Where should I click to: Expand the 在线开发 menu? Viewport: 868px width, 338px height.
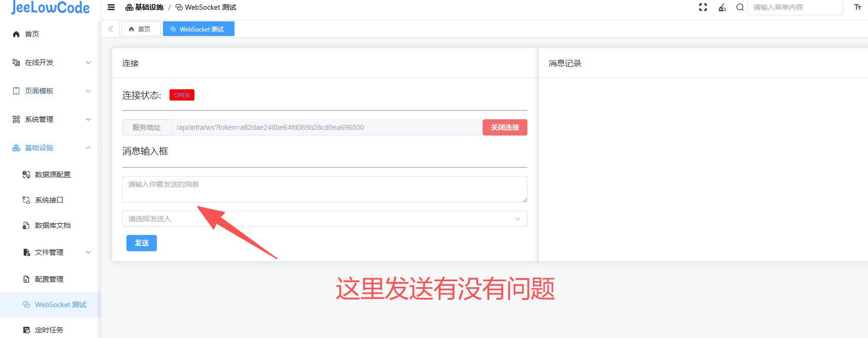tap(51, 62)
